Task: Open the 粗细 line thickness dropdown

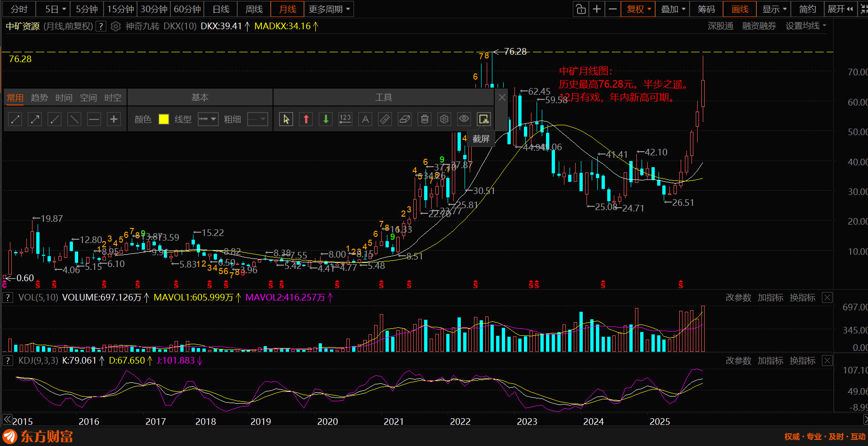Action: click(257, 119)
